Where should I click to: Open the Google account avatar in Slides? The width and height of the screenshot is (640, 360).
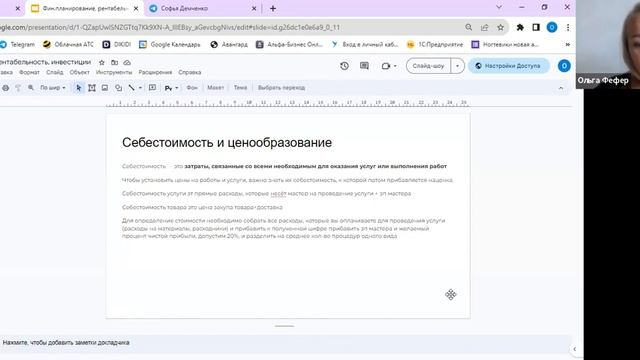564,66
